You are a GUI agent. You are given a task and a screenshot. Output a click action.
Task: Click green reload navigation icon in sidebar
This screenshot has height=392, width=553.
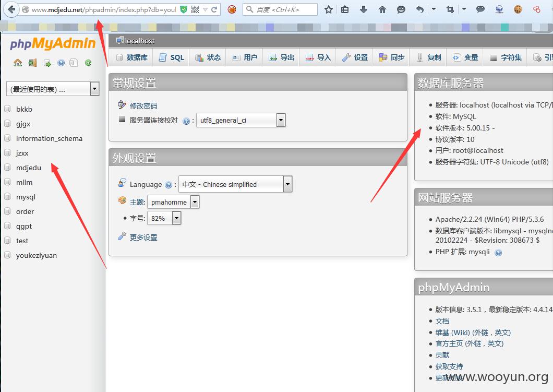click(88, 63)
